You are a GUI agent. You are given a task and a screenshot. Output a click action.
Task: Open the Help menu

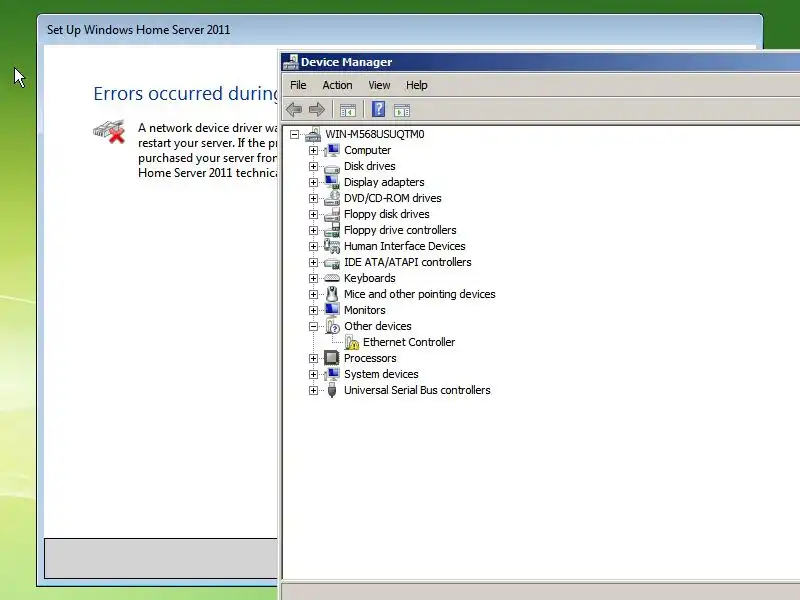point(416,85)
